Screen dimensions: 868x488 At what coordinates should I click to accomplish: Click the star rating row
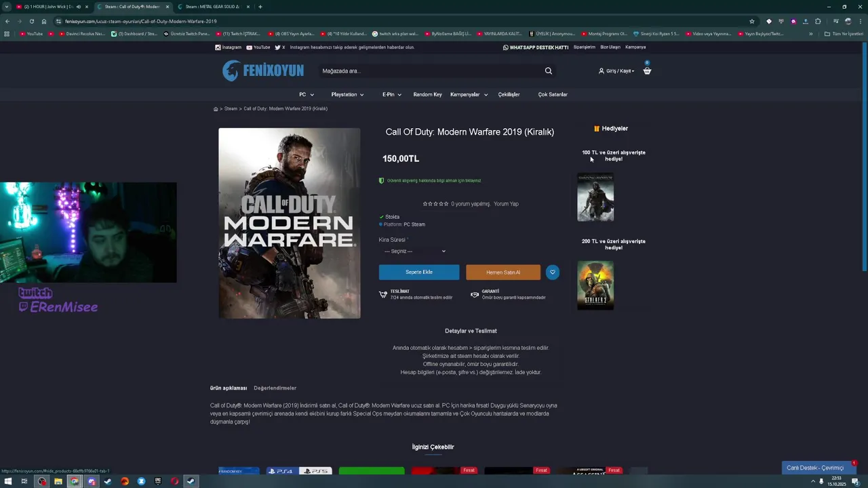435,203
